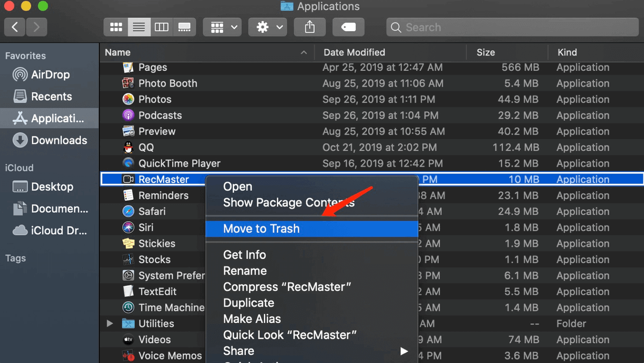Select the Videos app icon
Viewport: 644px width, 363px height.
[128, 339]
